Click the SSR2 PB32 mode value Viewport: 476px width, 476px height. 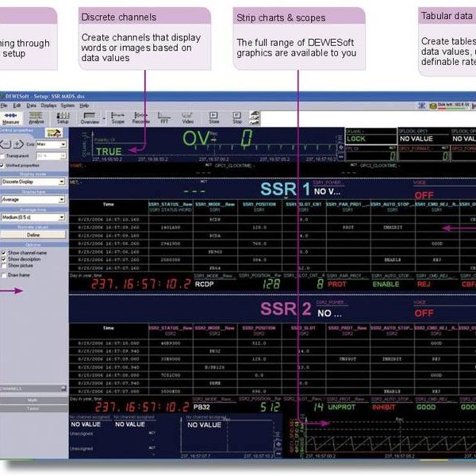202,407
